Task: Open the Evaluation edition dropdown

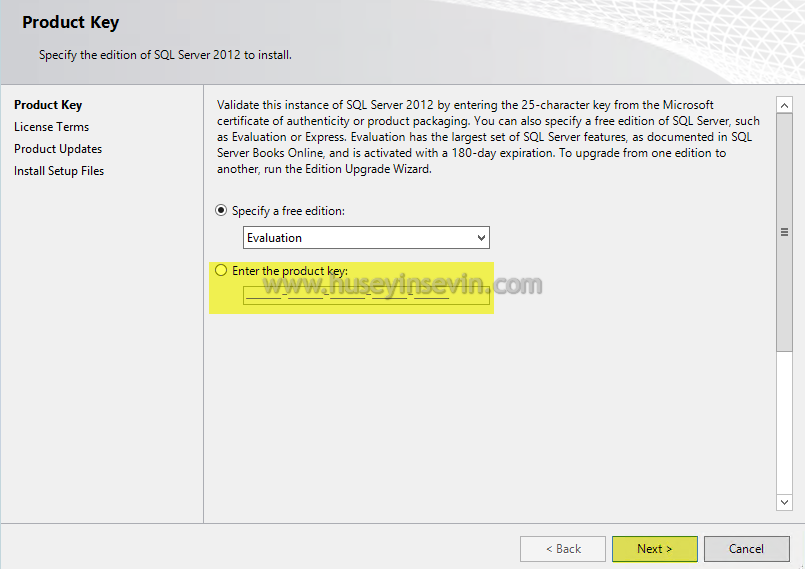Action: coord(366,238)
